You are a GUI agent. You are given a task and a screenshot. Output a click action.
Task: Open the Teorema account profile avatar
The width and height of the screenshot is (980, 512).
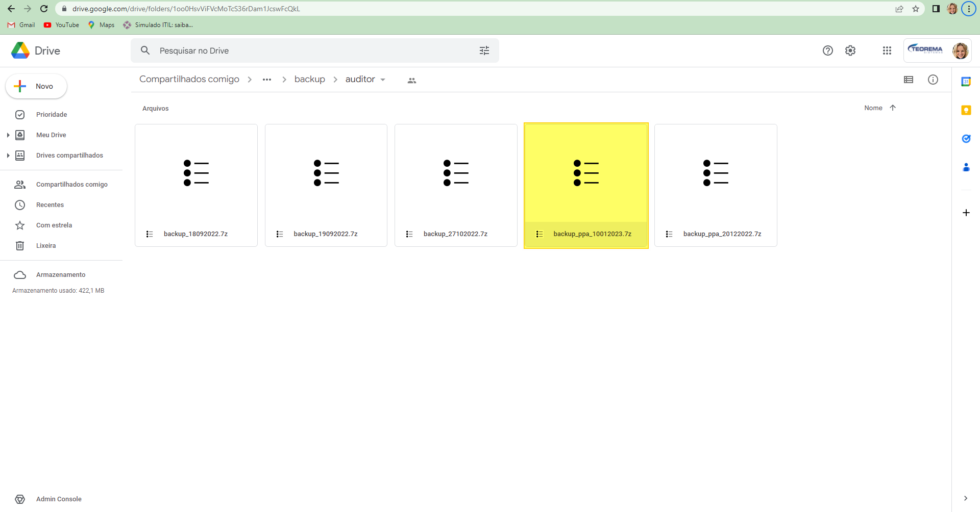(x=960, y=50)
